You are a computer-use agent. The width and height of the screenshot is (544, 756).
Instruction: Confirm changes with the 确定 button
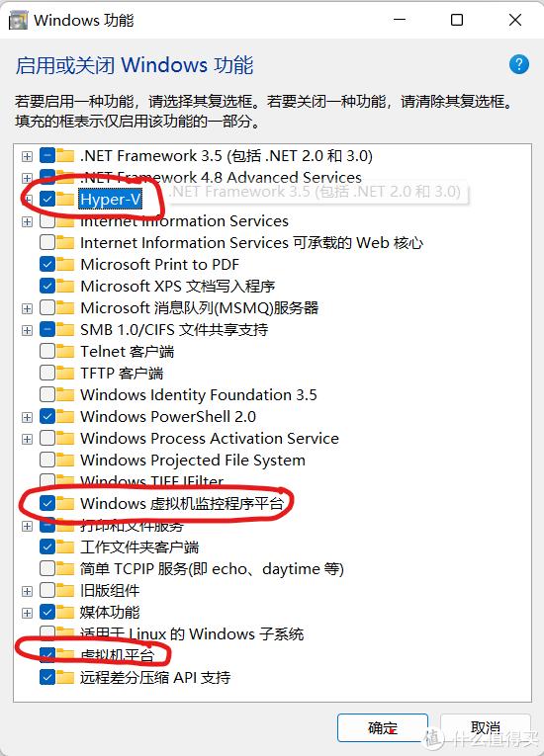click(383, 727)
